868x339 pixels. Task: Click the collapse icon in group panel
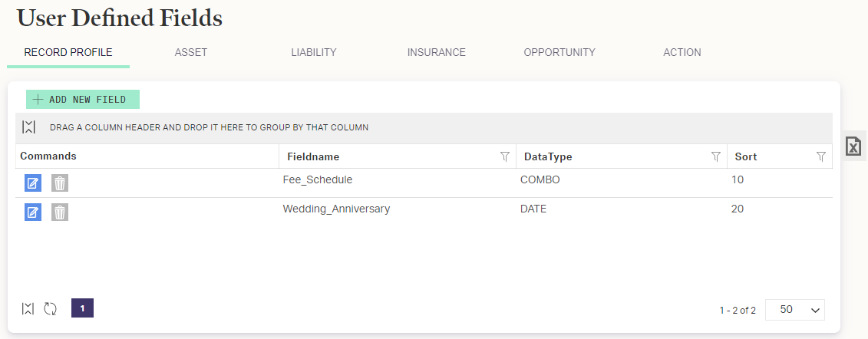(x=29, y=127)
